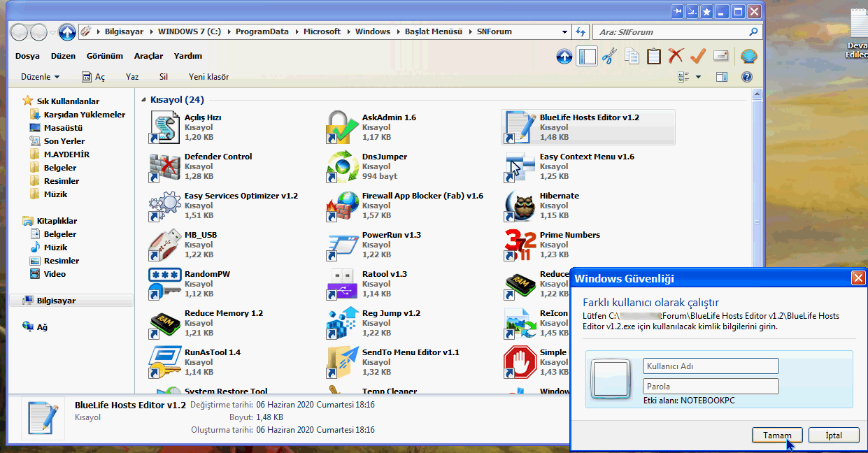The width and height of the screenshot is (868, 453).
Task: Click the magnifier icon in search box
Action: [753, 31]
